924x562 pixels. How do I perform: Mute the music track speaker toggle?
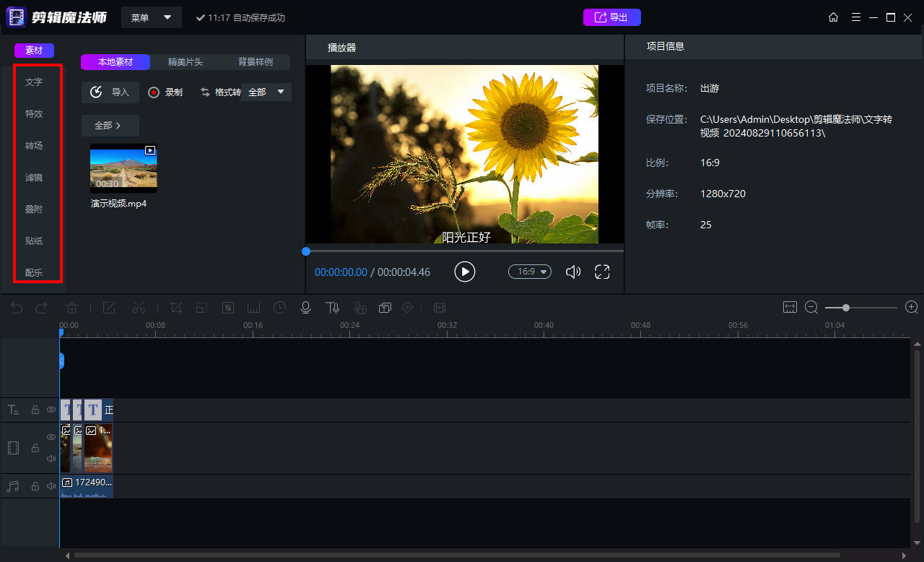(x=51, y=486)
